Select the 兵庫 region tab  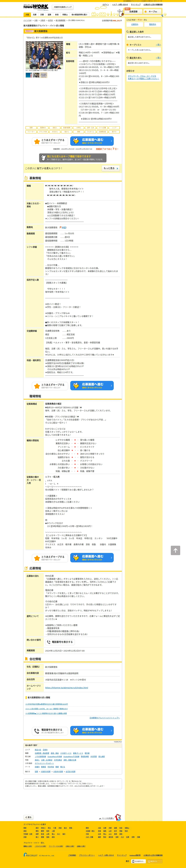coord(34,15)
